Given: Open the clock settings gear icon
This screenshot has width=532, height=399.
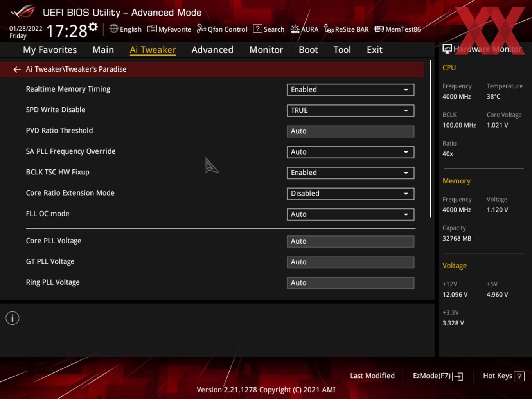Looking at the screenshot, I should [93, 27].
